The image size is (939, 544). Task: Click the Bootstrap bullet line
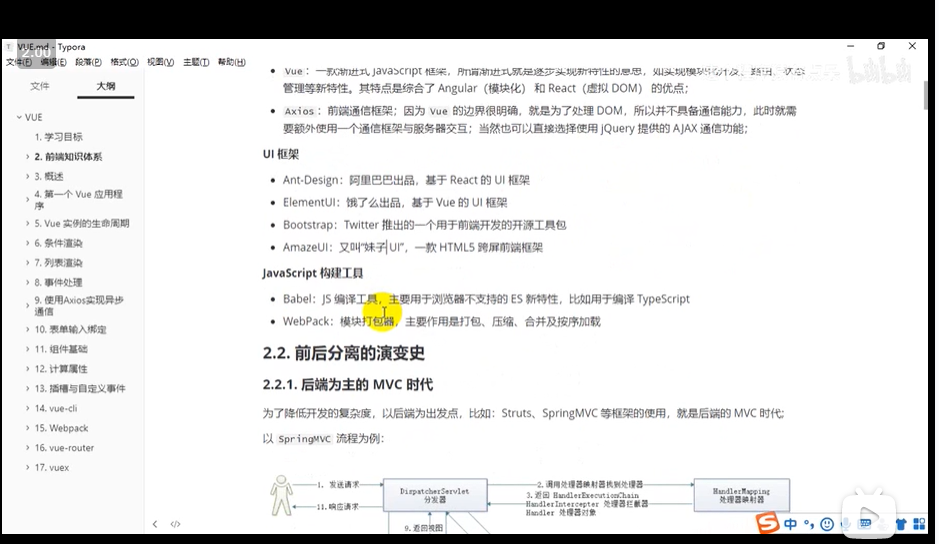(x=425, y=225)
